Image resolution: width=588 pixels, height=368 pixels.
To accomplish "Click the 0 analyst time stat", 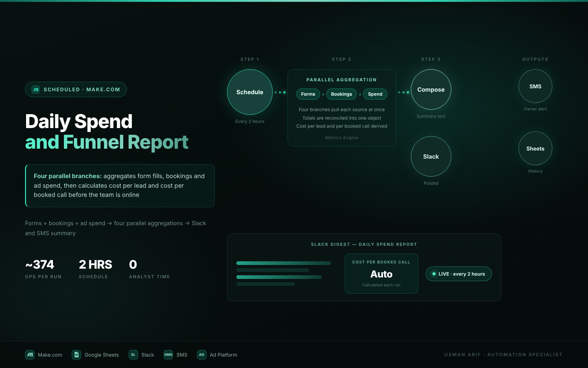I will coord(149,269).
